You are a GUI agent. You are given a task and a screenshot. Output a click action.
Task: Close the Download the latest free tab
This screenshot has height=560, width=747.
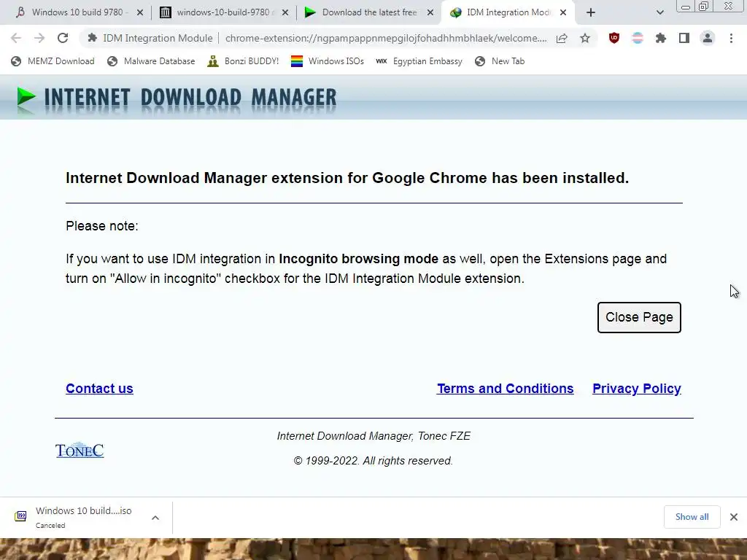(x=430, y=13)
